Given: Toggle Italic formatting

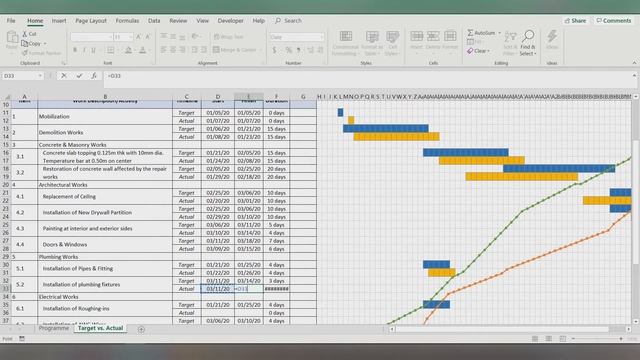Looking at the screenshot, I should point(84,50).
